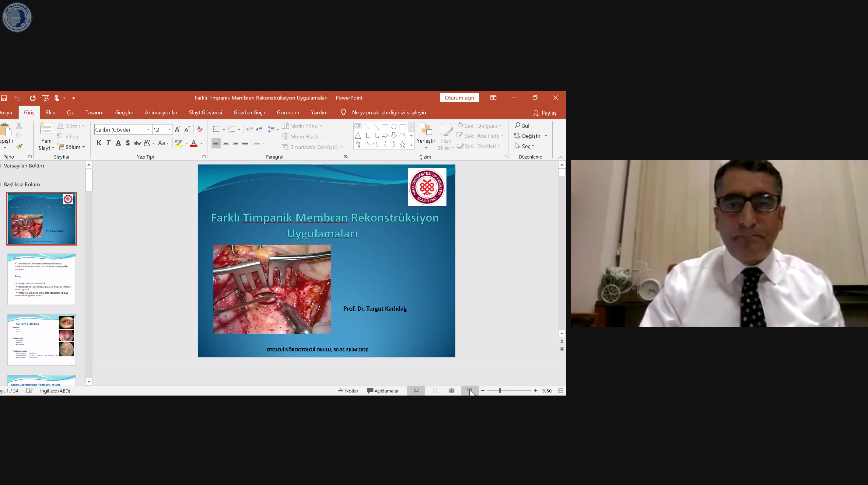This screenshot has width=868, height=485.
Task: Select the triangle shape in gallery
Action: (358, 136)
